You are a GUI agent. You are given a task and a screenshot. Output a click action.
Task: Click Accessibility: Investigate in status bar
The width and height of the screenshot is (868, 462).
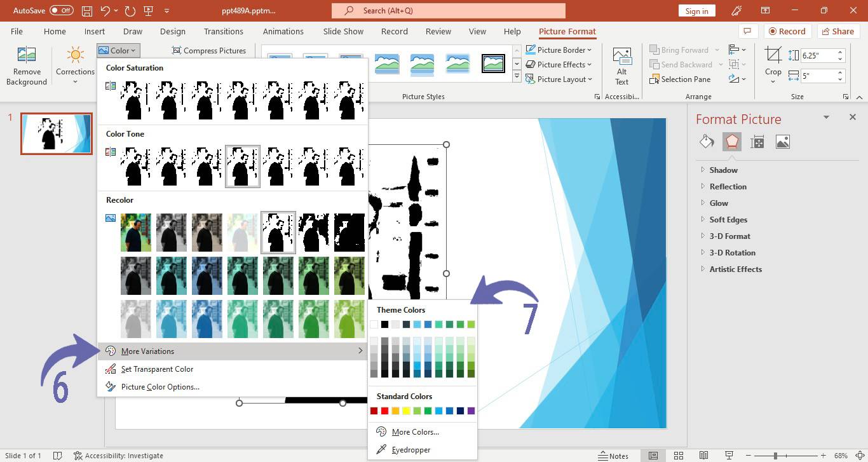point(118,456)
